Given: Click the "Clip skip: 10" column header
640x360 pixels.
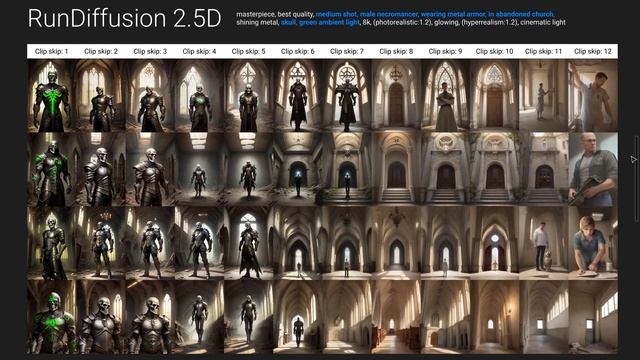Looking at the screenshot, I should click(494, 51).
